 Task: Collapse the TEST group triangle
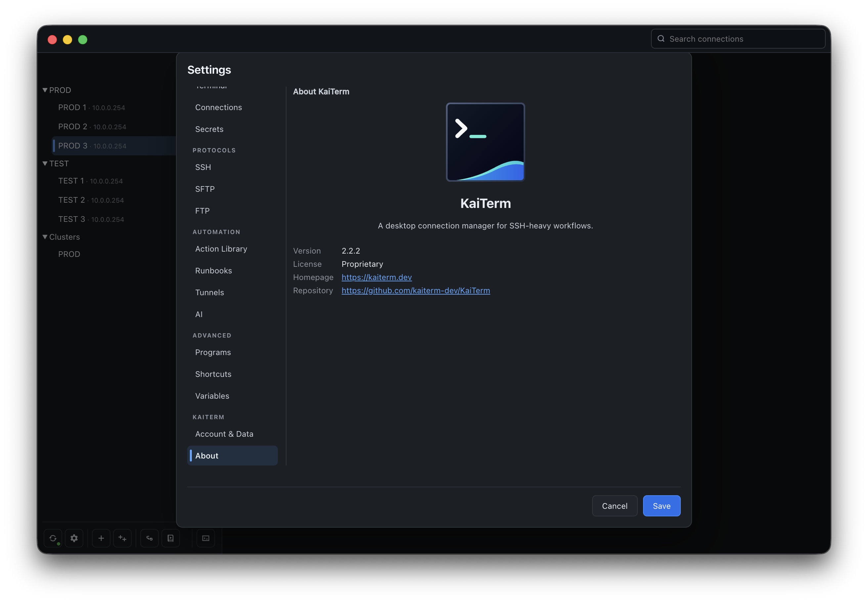45,164
